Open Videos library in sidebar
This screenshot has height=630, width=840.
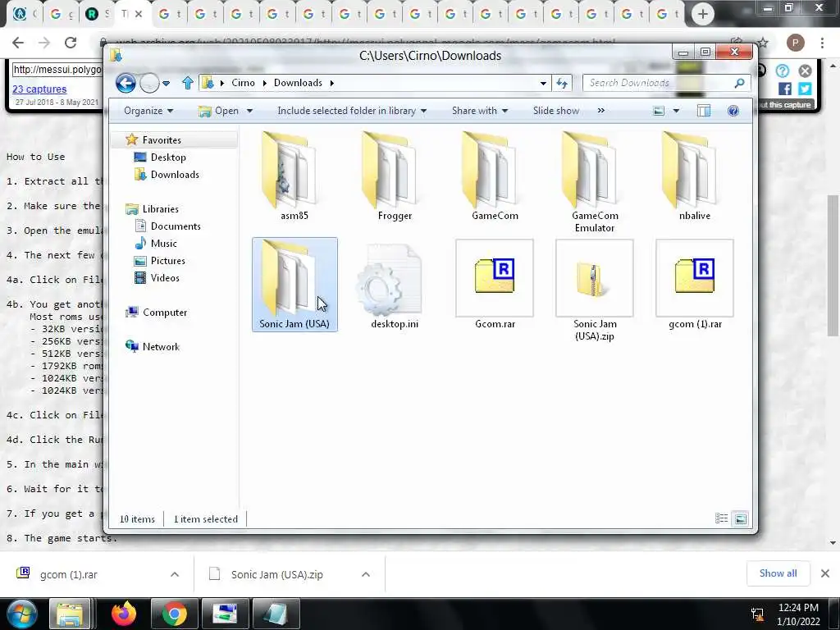tap(164, 277)
